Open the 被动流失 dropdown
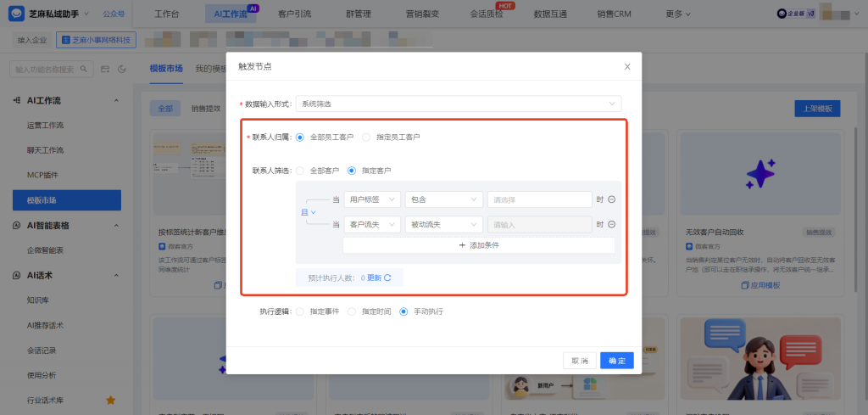Screen dimensions: 868x415 pos(443,224)
